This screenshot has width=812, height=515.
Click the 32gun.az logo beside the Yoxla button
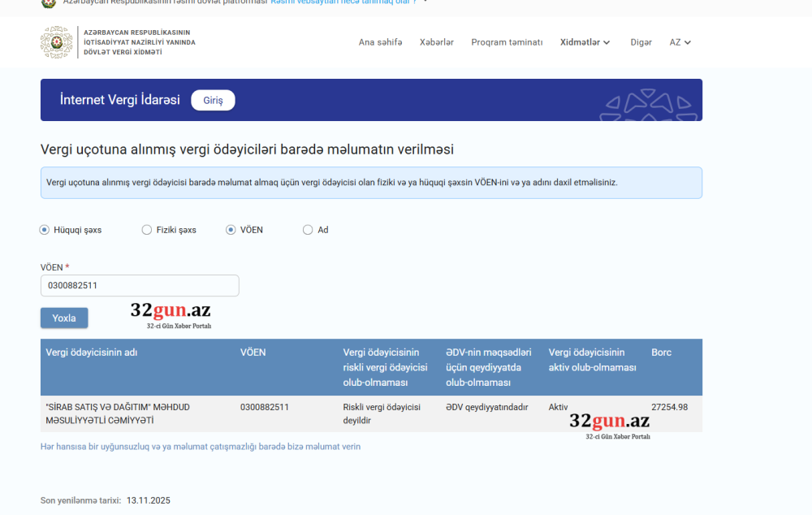171,314
